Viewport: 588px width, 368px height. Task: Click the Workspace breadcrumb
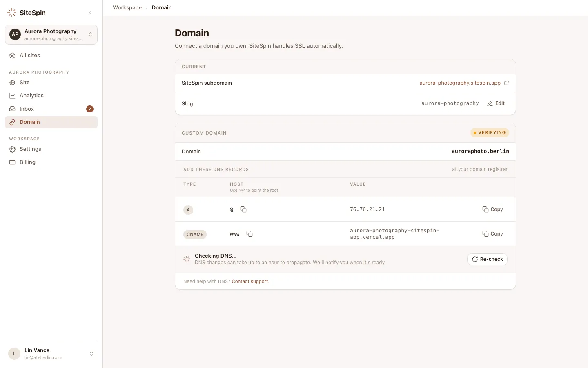(127, 7)
